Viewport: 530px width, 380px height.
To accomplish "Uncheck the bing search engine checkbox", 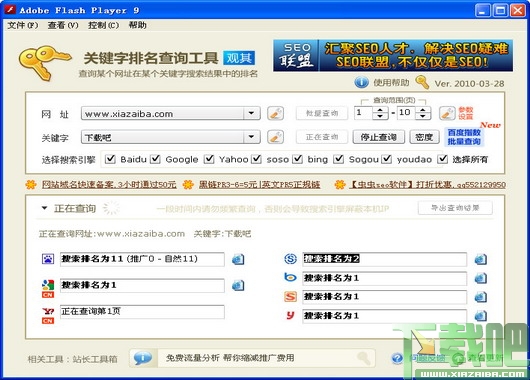I will tap(297, 159).
